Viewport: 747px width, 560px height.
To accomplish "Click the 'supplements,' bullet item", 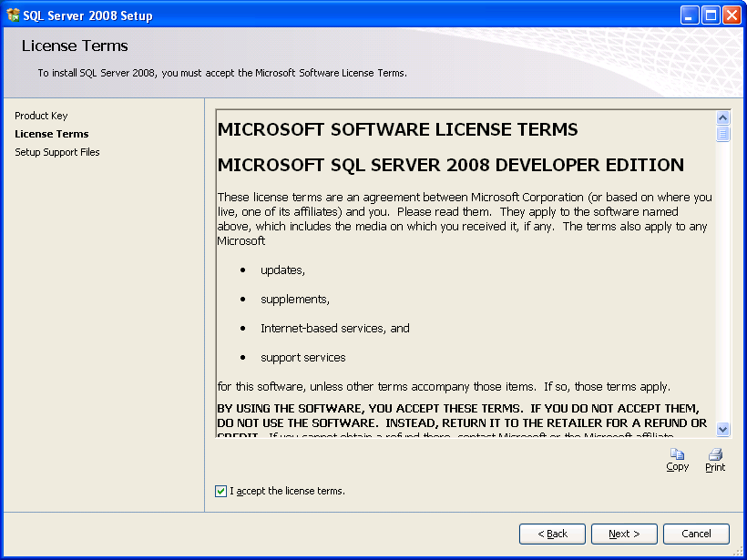I will 295,300.
